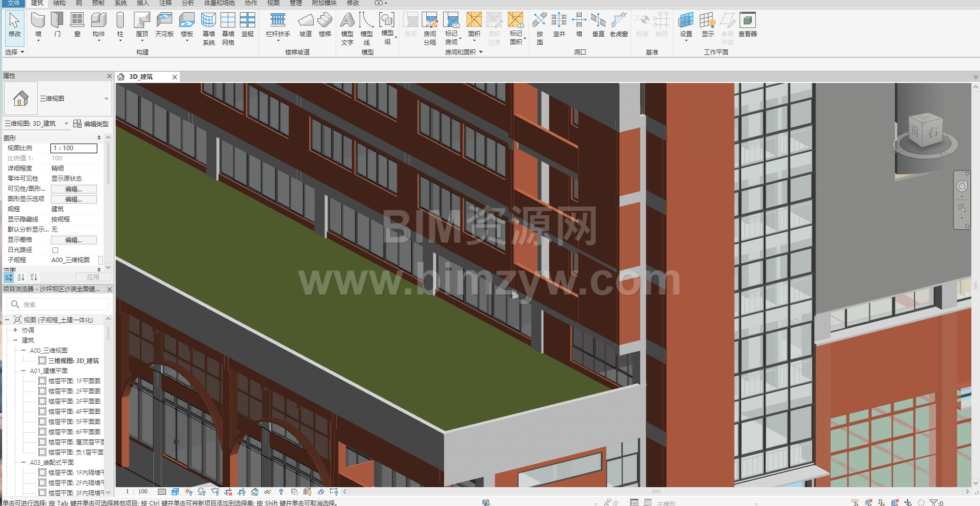Collapse the A03_装配式平面 tree node
980x506 pixels.
coord(23,462)
